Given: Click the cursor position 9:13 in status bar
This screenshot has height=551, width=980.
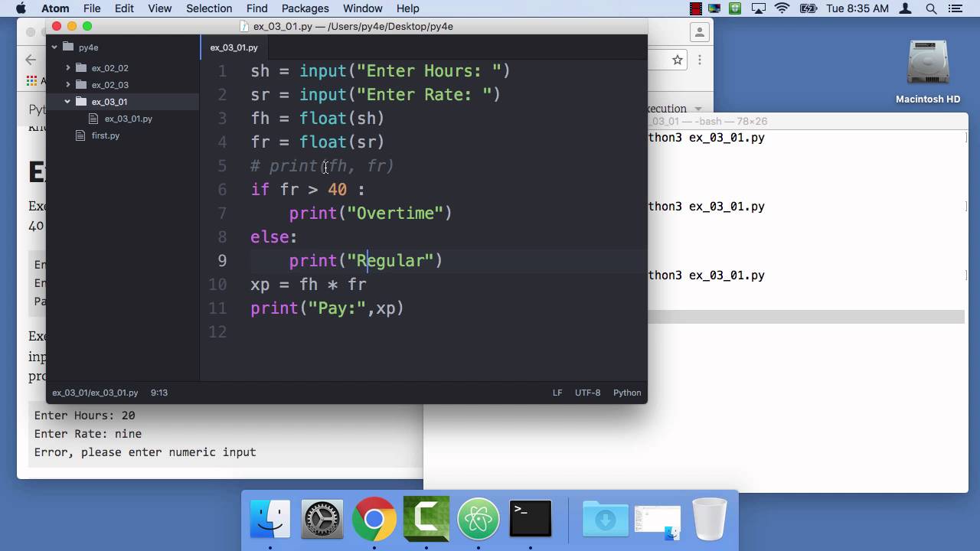Looking at the screenshot, I should (159, 393).
